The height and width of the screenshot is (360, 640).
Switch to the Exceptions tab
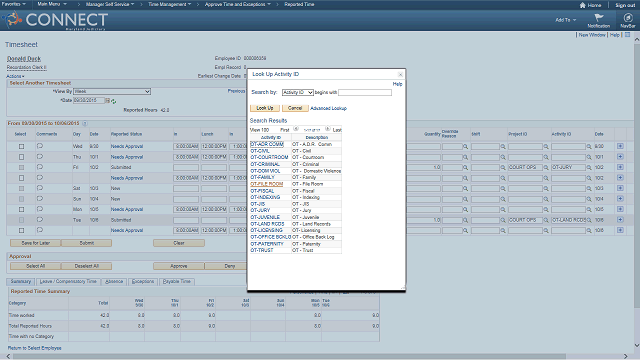[143, 282]
